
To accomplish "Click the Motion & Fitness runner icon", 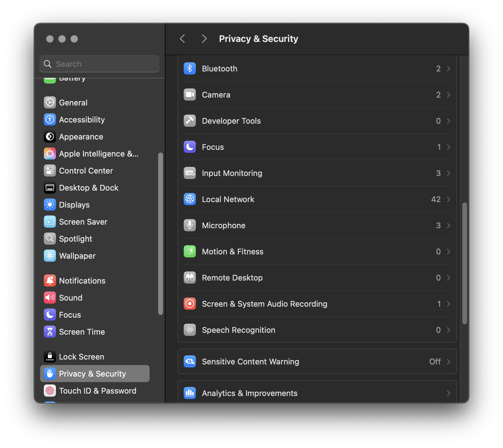I will 190,252.
